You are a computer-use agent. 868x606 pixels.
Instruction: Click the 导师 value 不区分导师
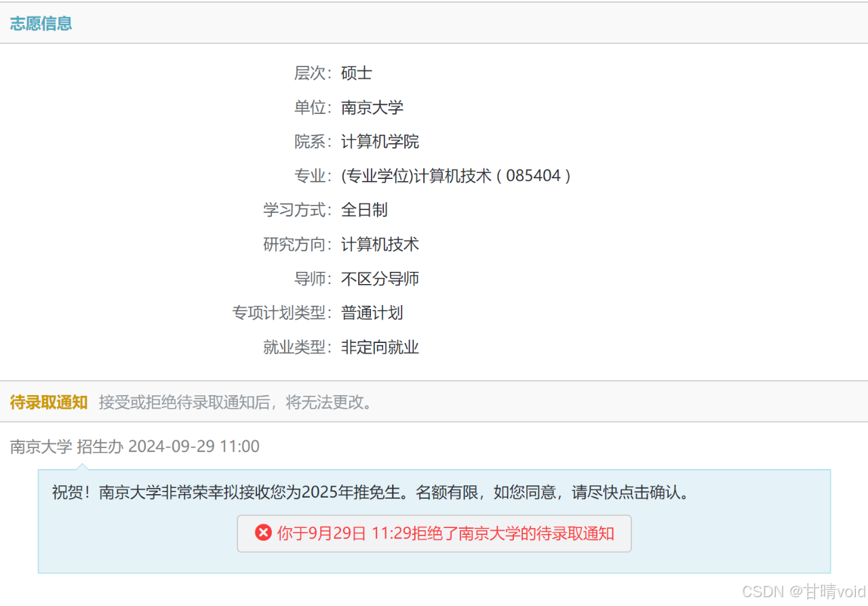coord(380,279)
